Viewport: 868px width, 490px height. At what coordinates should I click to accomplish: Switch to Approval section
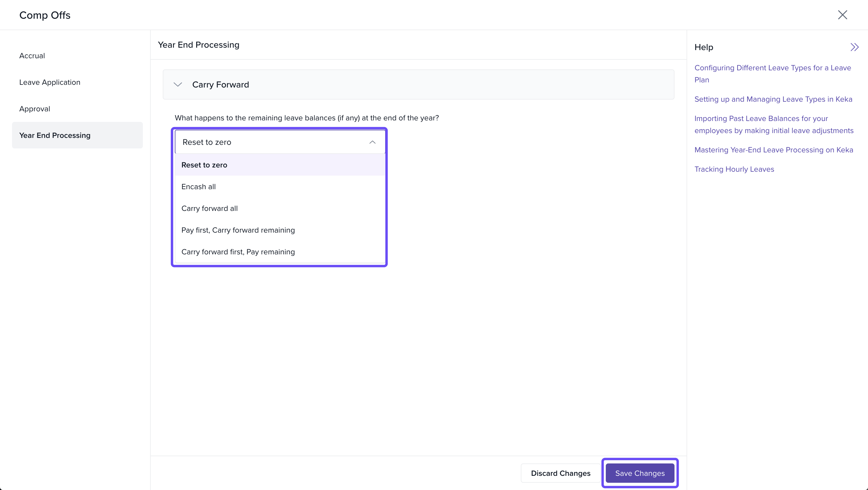click(34, 109)
